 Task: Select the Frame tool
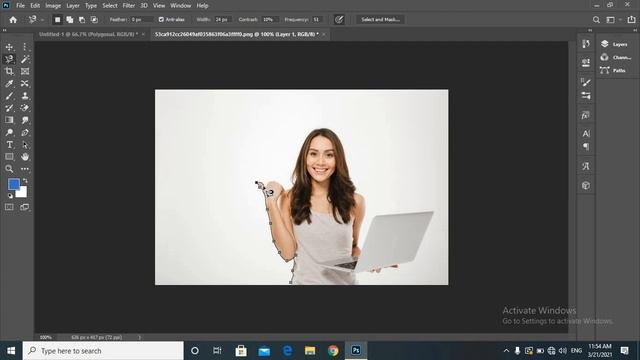(x=25, y=71)
